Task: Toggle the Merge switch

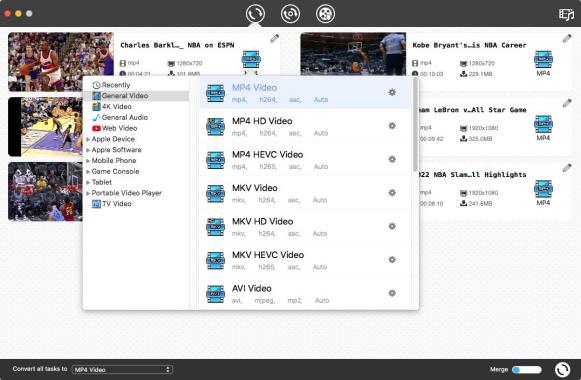Action: click(527, 369)
